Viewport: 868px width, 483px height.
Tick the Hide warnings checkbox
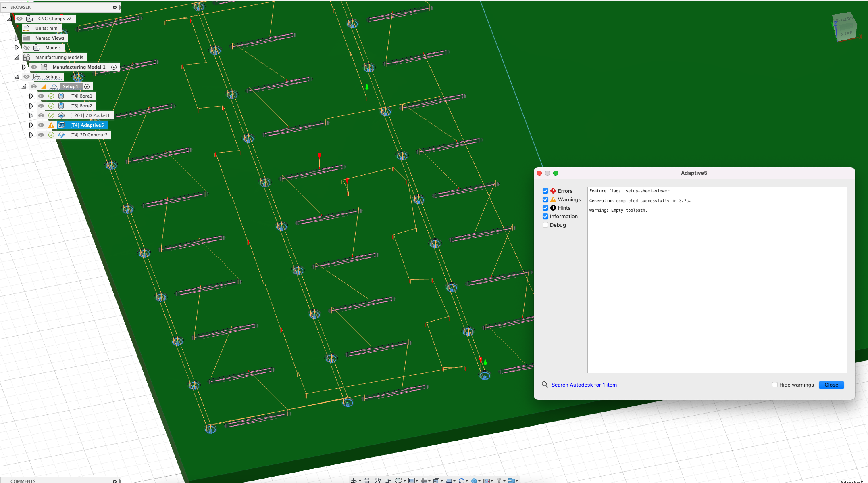(774, 385)
